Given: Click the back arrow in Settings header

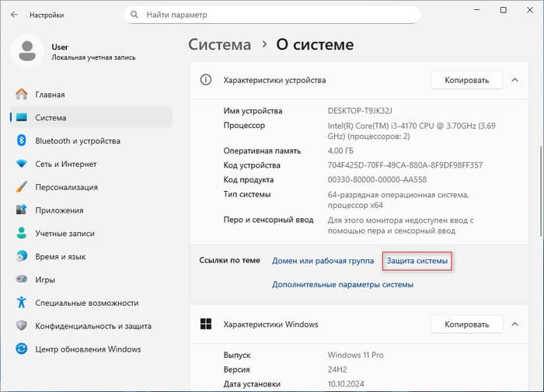Looking at the screenshot, I should pyautogui.click(x=14, y=15).
